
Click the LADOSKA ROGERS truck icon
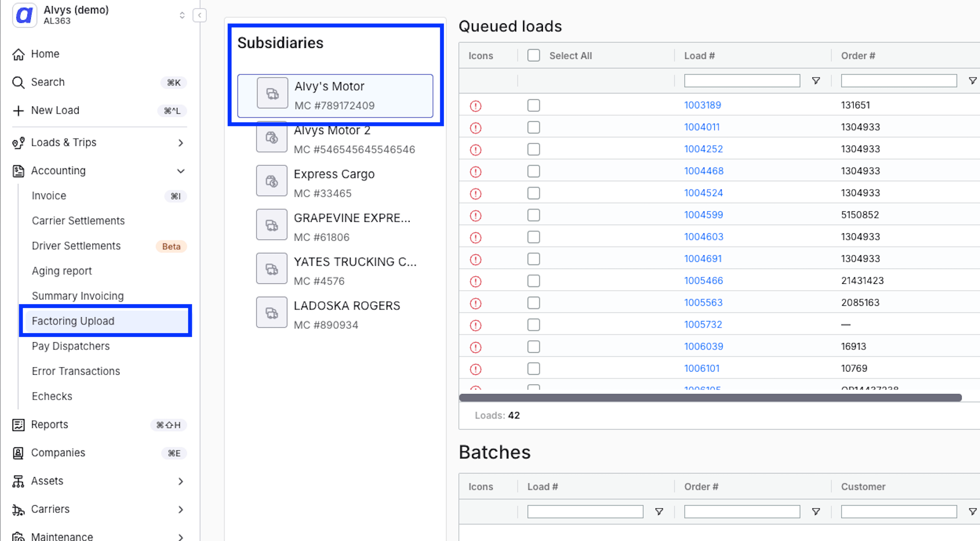point(272,313)
